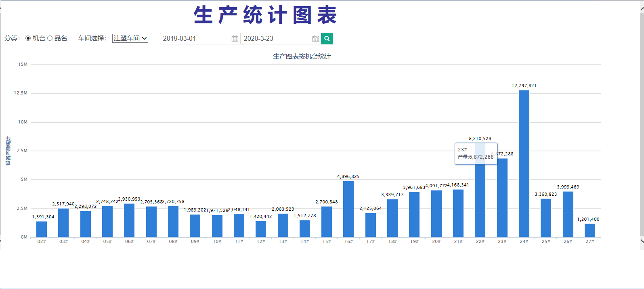Click the x-axis label 18#

pyautogui.click(x=392, y=241)
